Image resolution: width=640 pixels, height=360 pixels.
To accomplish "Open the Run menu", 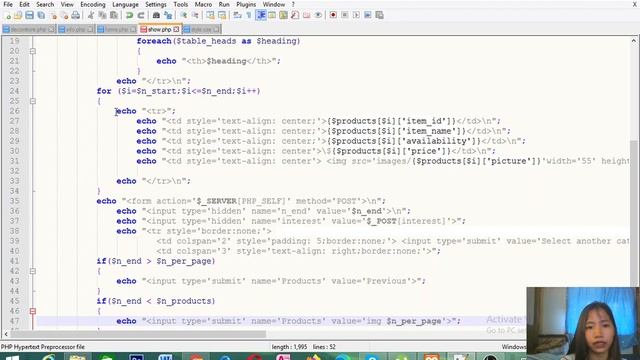I will click(x=224, y=4).
